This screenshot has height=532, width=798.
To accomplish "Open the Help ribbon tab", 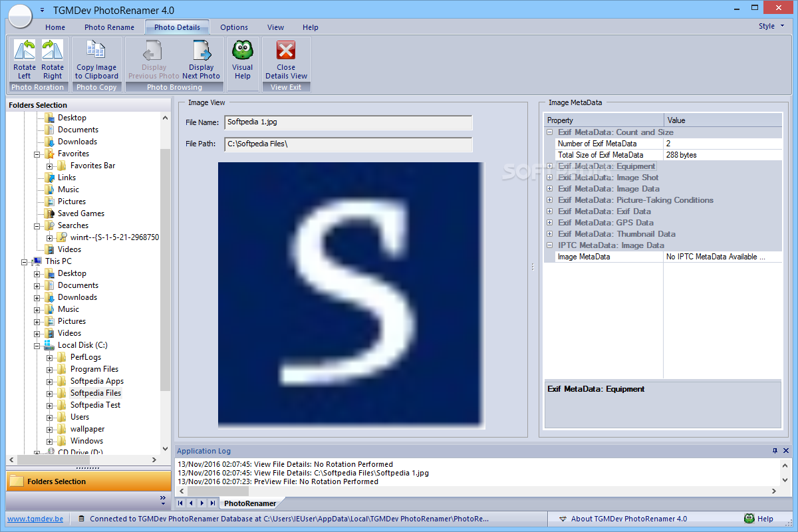I will (x=311, y=27).
